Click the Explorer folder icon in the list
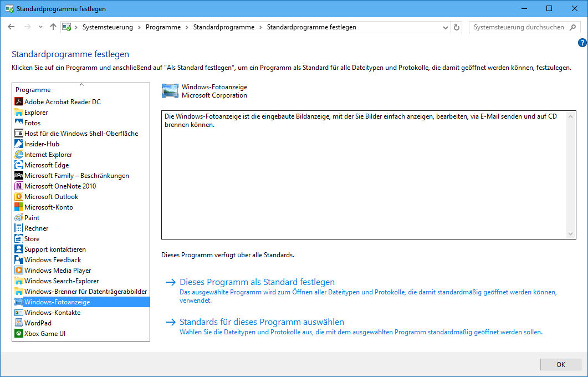Viewport: 588px width, 377px height. [19, 112]
